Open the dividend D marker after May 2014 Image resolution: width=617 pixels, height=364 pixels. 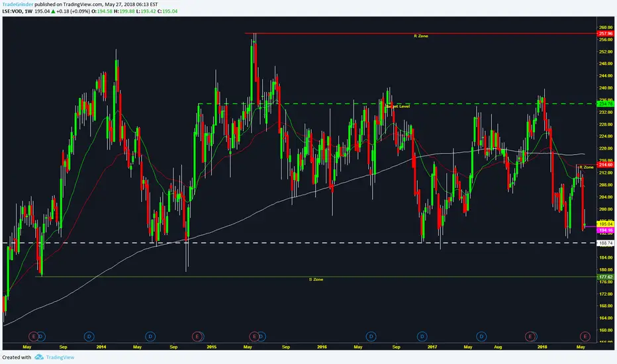pos(150,336)
